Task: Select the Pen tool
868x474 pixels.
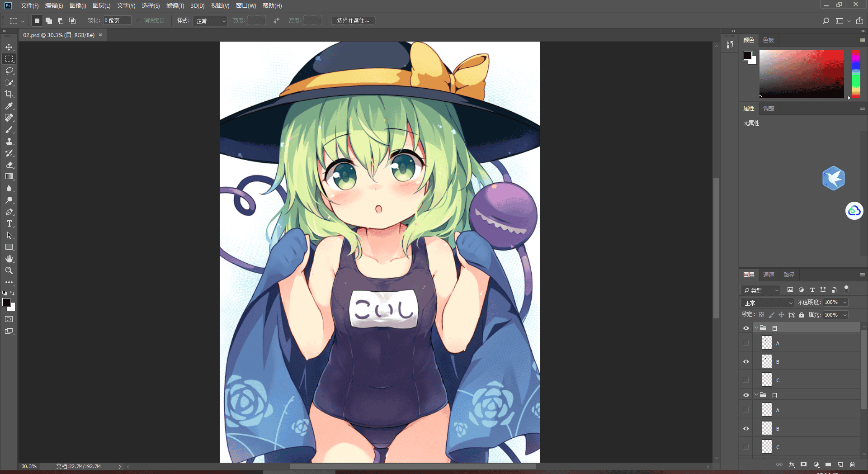Action: pyautogui.click(x=9, y=212)
